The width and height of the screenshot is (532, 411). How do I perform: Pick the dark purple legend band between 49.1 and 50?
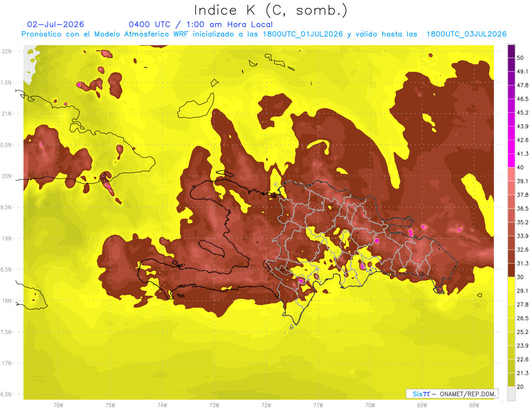tap(511, 64)
